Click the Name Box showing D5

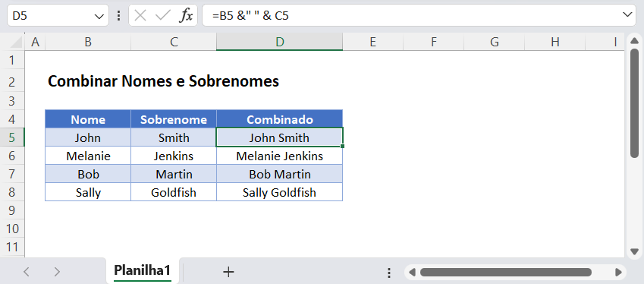coord(58,16)
